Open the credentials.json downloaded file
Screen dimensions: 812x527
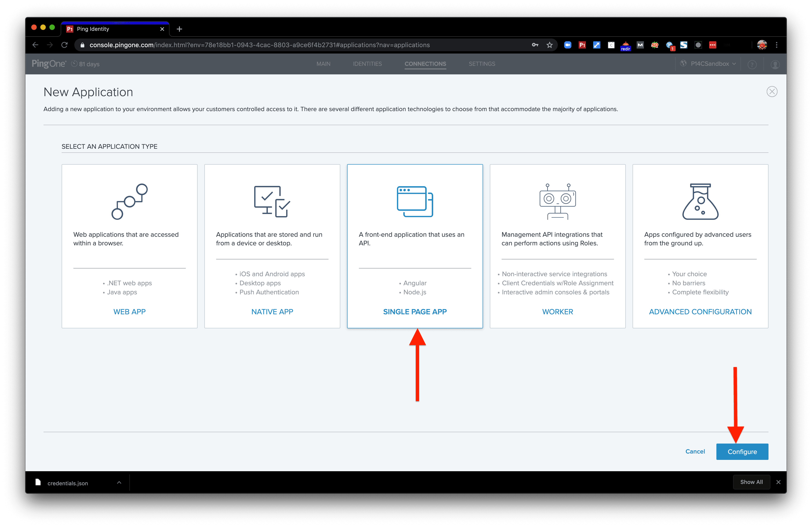[x=68, y=483]
